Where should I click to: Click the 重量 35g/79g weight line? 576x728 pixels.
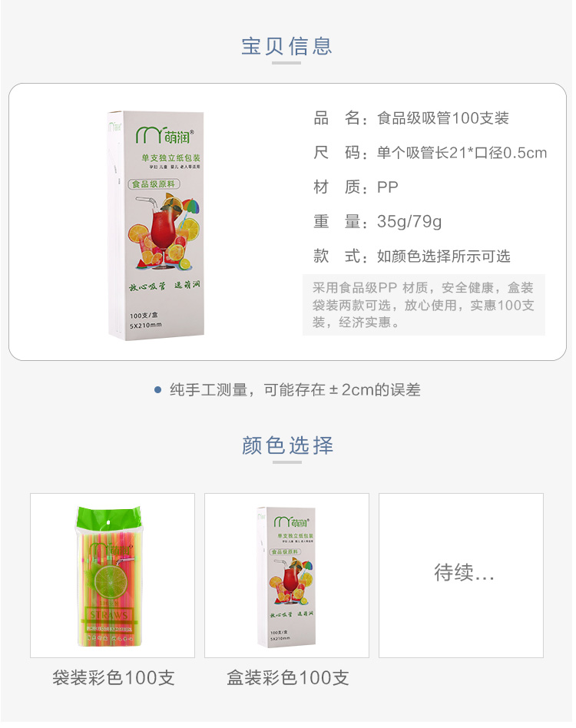point(377,221)
